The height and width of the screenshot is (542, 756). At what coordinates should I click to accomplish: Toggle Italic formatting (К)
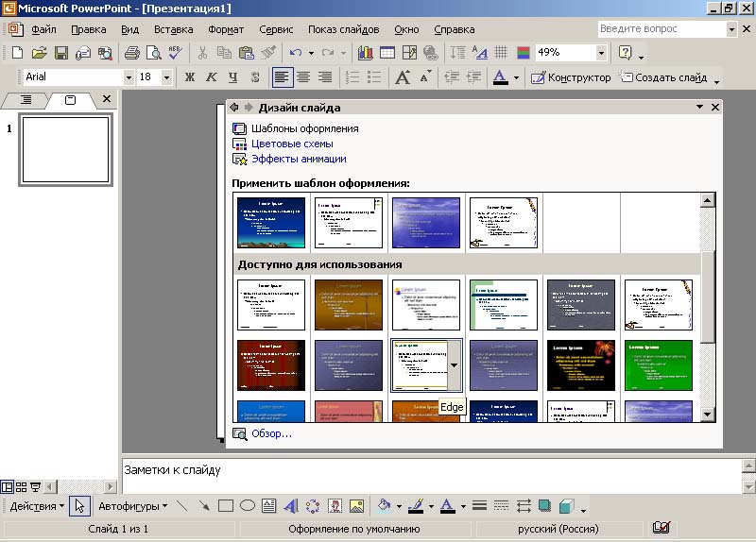(x=211, y=77)
